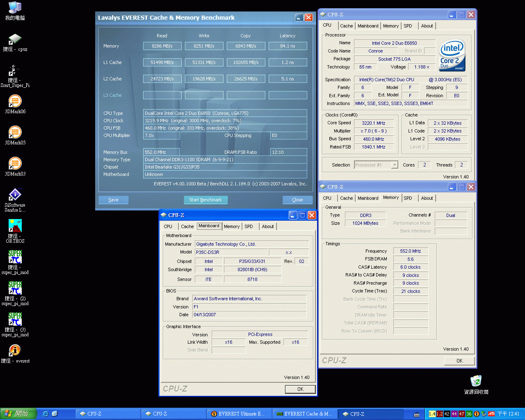Click the green 36 tray temperature icon
The width and height of the screenshot is (525, 420).
pyautogui.click(x=469, y=414)
